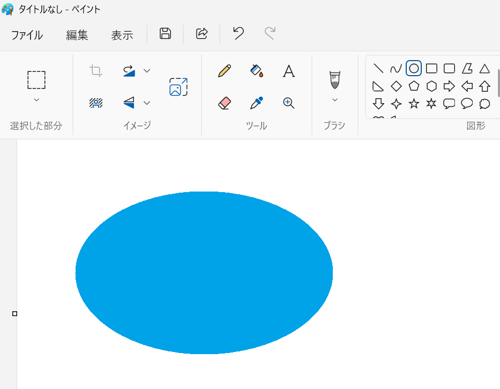Select the diamond shape
This screenshot has width=500, height=389.
coord(396,86)
